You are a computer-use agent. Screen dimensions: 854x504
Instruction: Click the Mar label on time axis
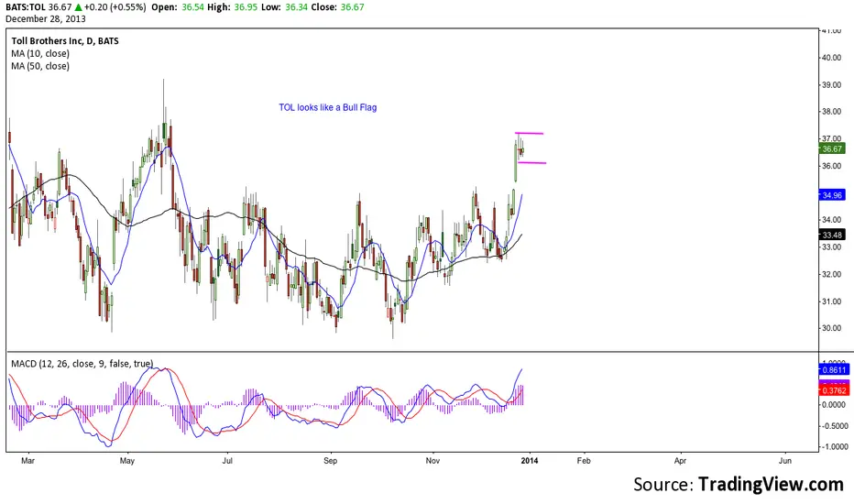click(27, 460)
